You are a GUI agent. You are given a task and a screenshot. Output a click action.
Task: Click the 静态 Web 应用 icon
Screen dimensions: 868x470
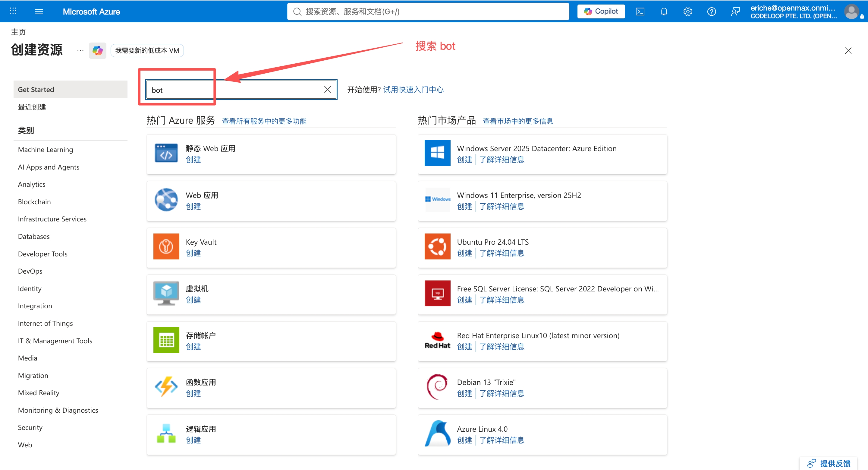(x=166, y=153)
